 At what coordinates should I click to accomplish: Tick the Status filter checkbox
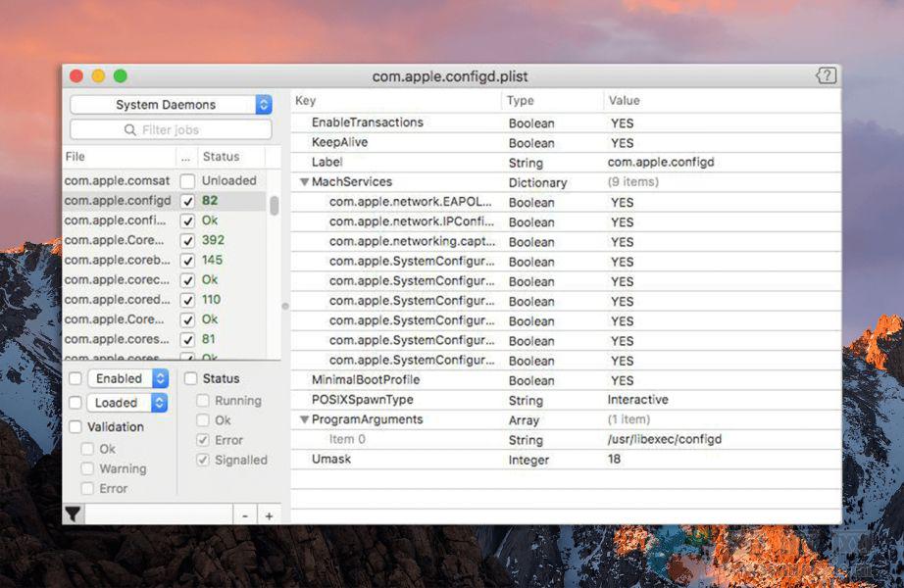pos(191,378)
